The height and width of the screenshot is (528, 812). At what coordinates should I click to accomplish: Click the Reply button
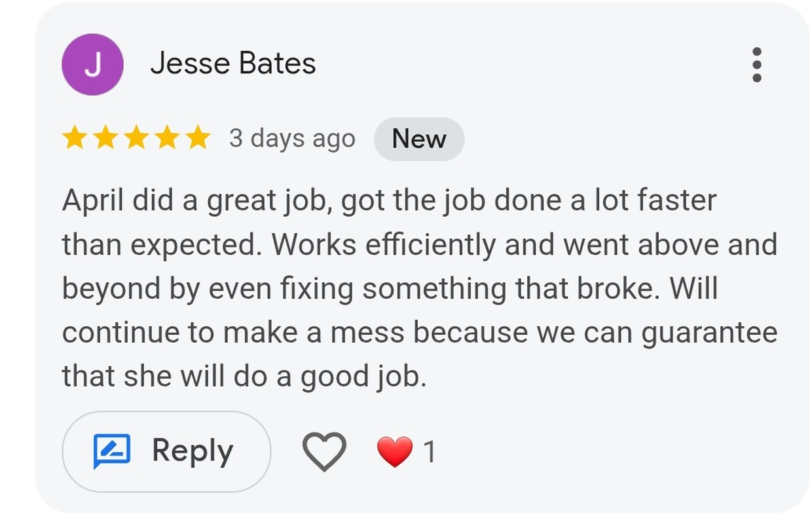166,449
